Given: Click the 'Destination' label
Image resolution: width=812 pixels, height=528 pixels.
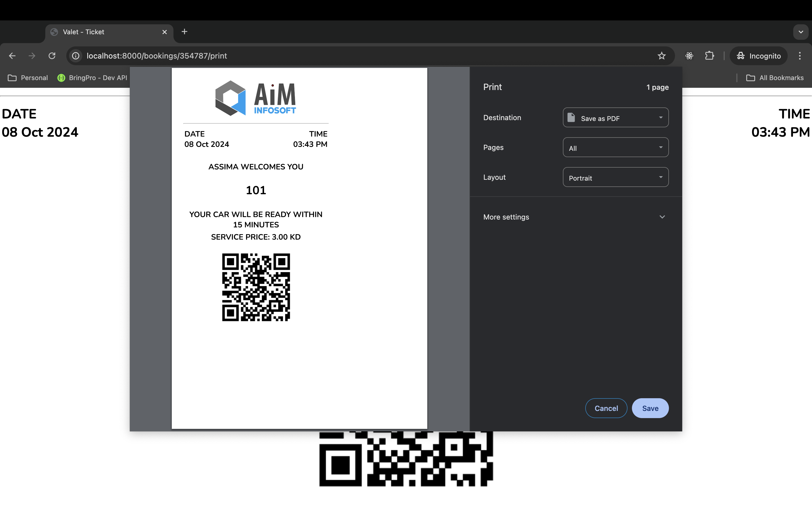Looking at the screenshot, I should pyautogui.click(x=502, y=118).
